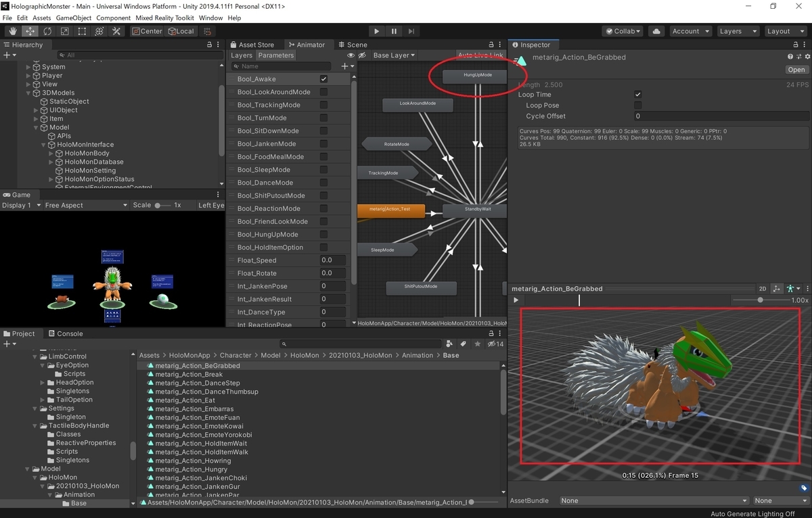Change the preview avatar model
The image size is (812, 518).
click(792, 289)
